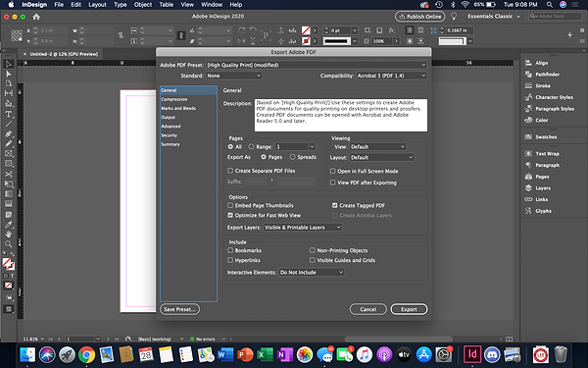Select the All pages radio button
This screenshot has width=588, height=368.
[230, 147]
